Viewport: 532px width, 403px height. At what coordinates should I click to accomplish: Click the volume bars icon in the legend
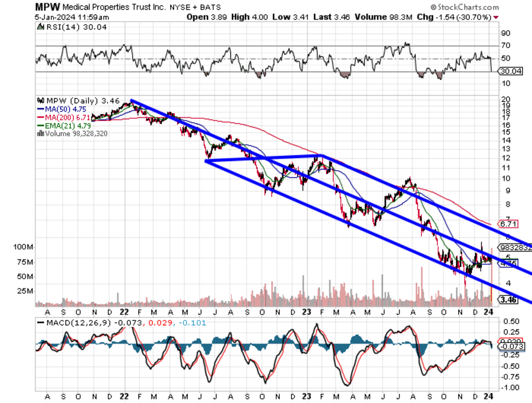tap(41, 133)
